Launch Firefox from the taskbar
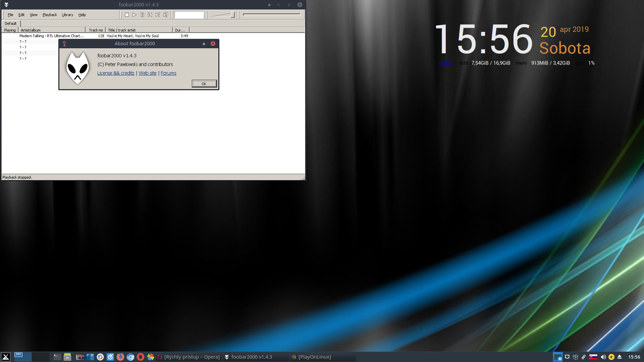Screen dimensions: 644x362 tap(120, 357)
